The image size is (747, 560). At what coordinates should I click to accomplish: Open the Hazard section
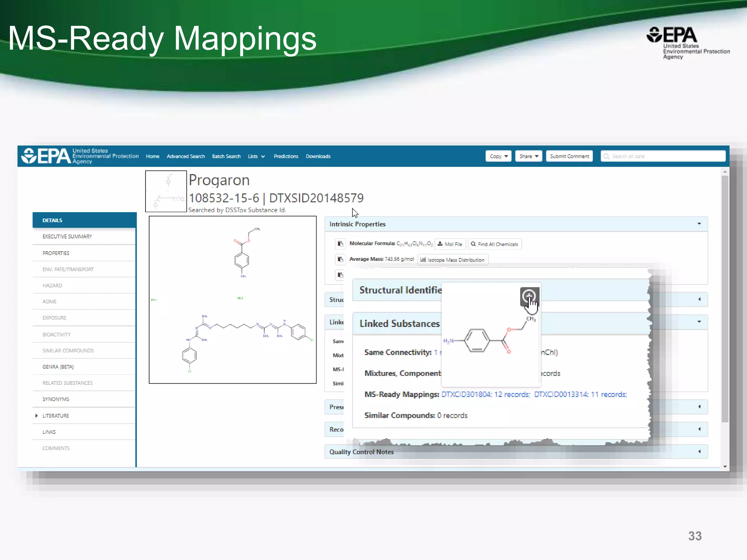[84, 285]
